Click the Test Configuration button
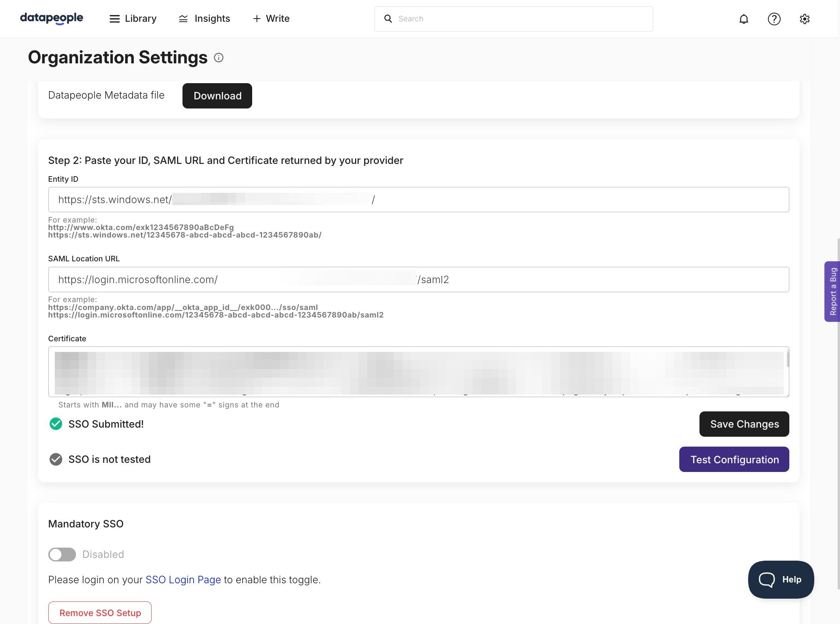 (734, 459)
